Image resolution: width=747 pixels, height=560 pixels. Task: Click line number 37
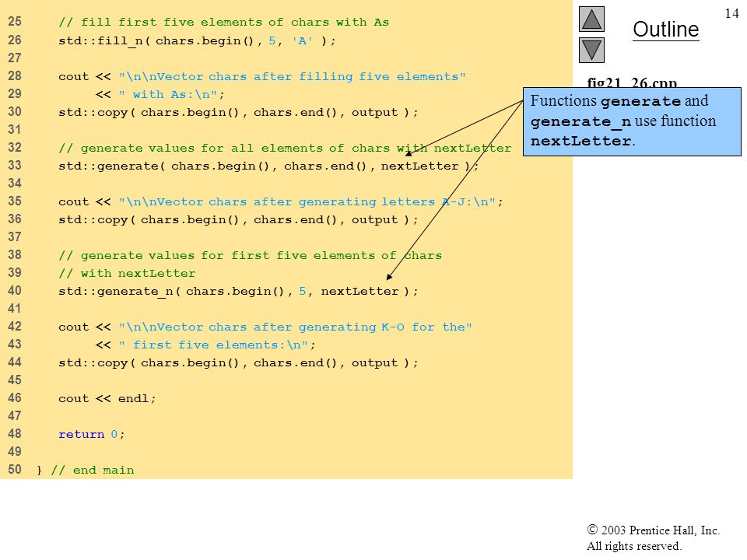(x=15, y=236)
